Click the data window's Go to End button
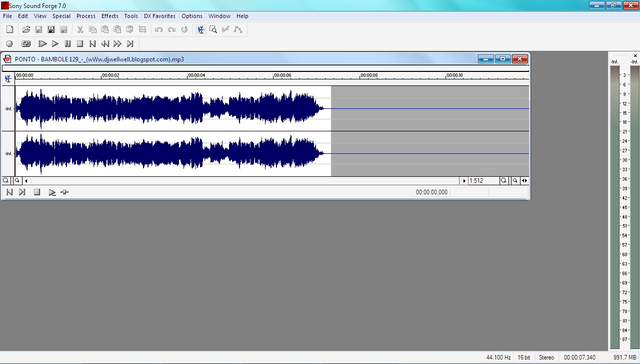640x364 pixels. click(x=22, y=192)
